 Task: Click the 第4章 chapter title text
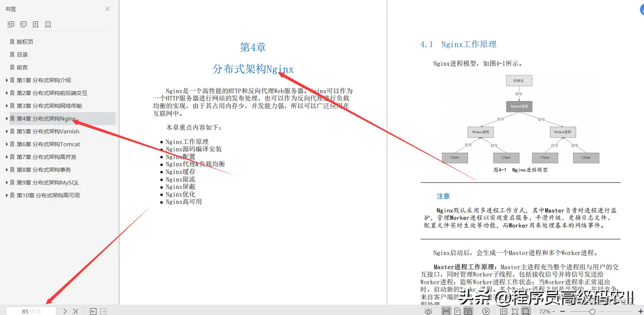click(x=253, y=47)
